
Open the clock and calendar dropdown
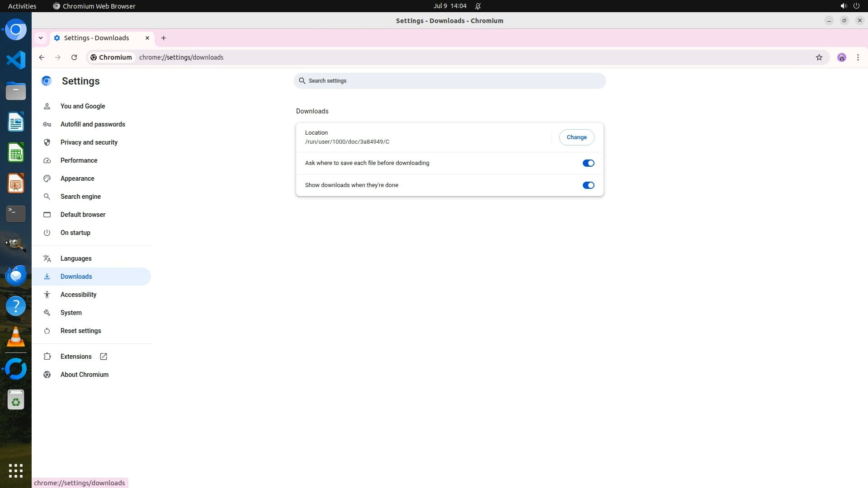click(449, 6)
